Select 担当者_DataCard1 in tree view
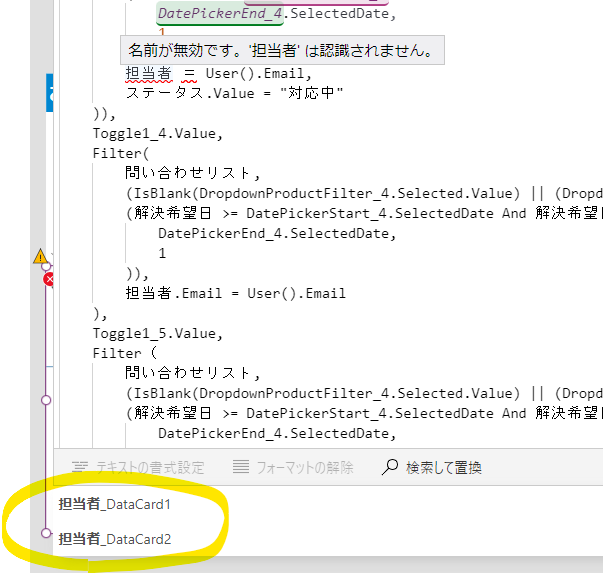 tap(114, 504)
